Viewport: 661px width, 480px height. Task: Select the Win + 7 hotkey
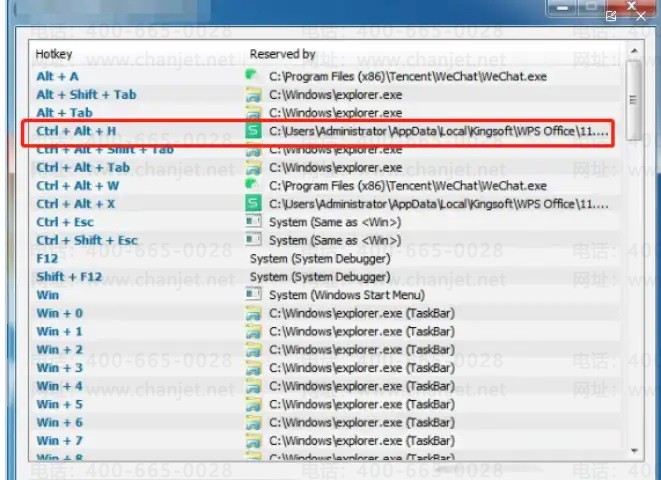tap(59, 440)
